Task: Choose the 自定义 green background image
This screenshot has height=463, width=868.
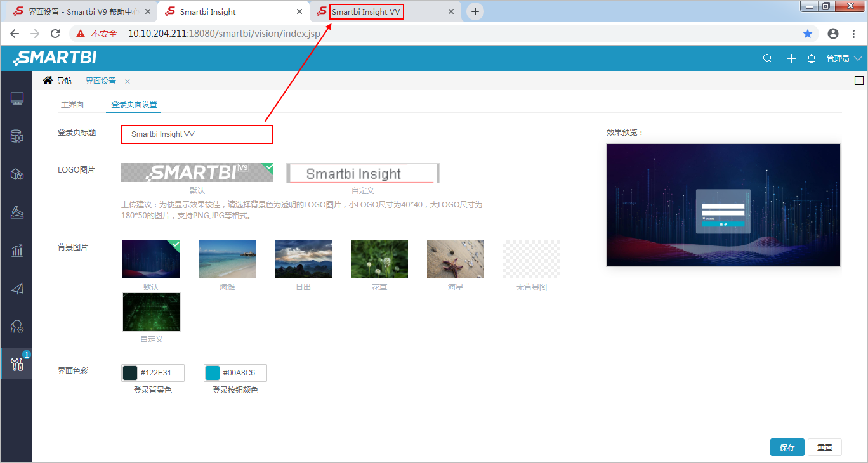Action: [152, 312]
